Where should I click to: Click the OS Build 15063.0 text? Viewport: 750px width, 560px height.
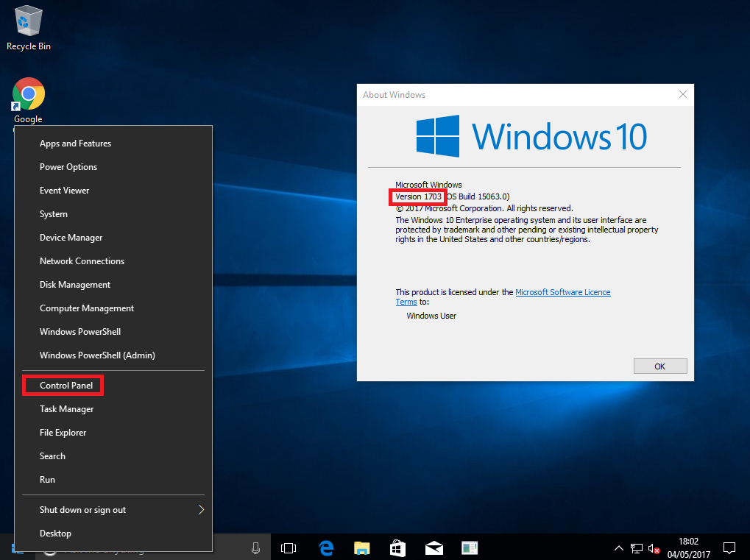pos(478,196)
